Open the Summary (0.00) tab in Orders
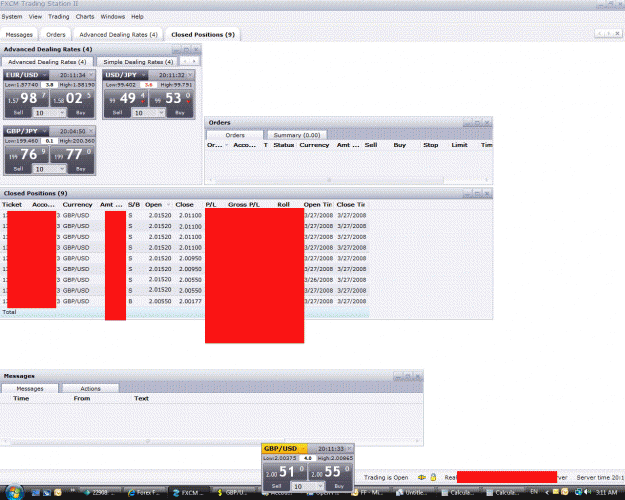The height and width of the screenshot is (500, 625). click(297, 135)
